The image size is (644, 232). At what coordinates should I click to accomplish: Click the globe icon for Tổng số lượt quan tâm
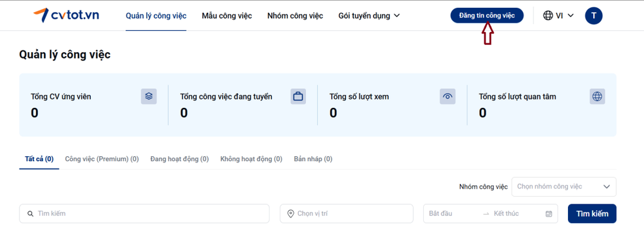597,97
